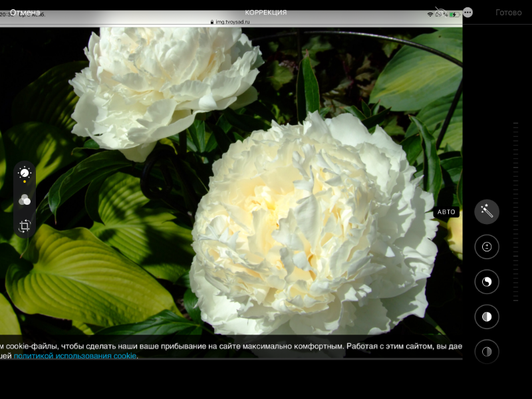Tap the img.tvoysad.ru address bar
This screenshot has width=532, height=399.
pyautogui.click(x=229, y=21)
